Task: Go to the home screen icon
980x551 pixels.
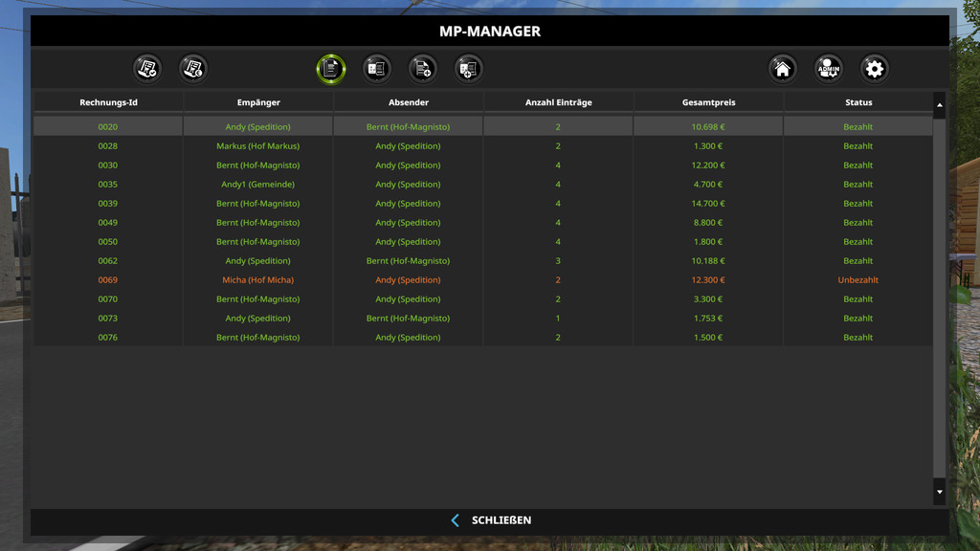Action: coord(782,68)
